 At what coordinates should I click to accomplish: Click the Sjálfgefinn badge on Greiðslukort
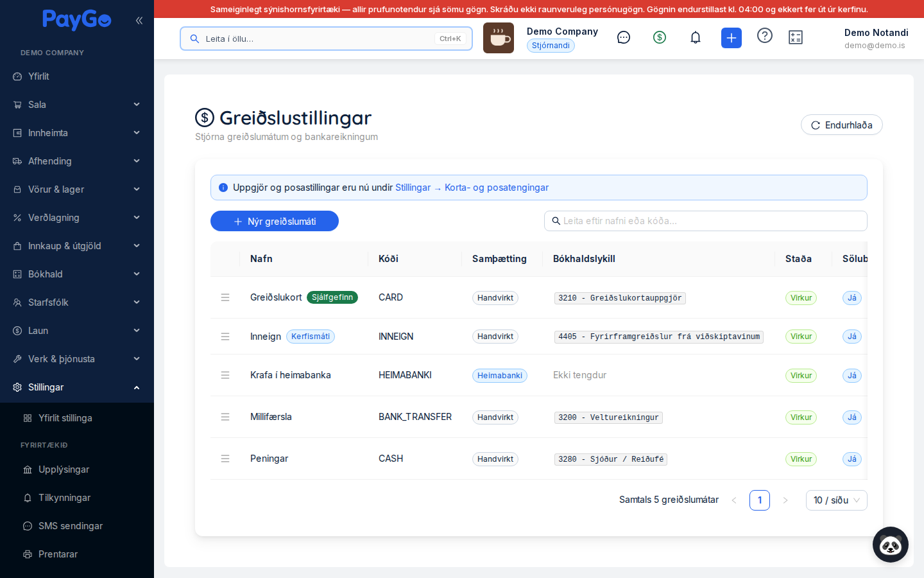pyautogui.click(x=332, y=297)
